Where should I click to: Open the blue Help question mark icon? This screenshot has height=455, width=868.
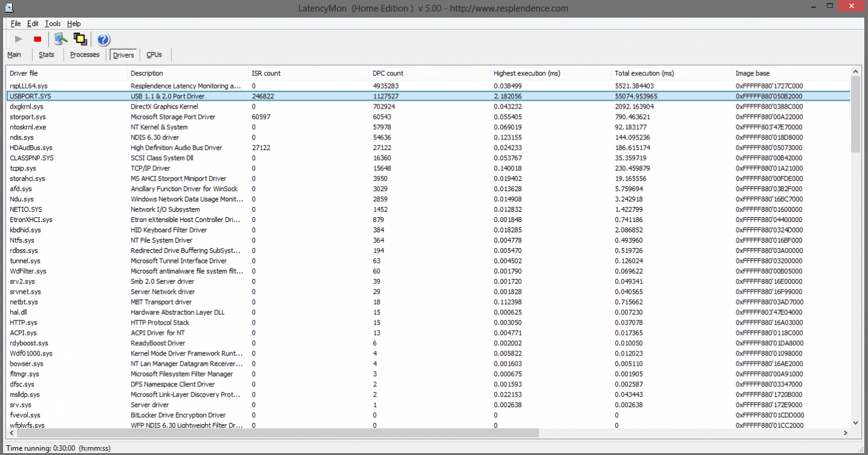[x=103, y=39]
